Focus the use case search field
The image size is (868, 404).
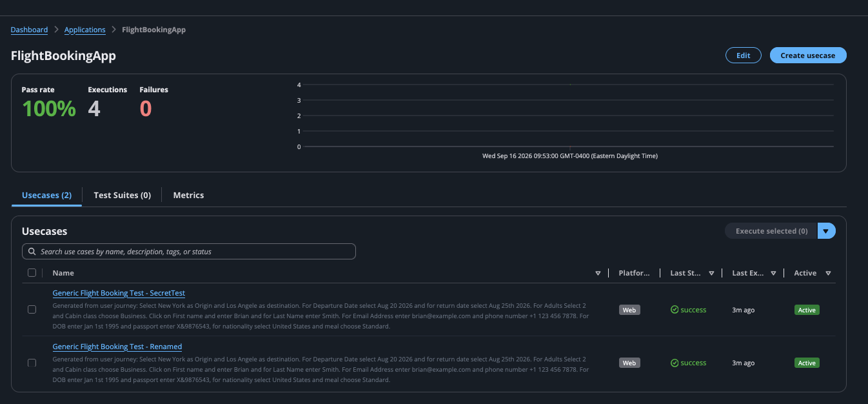coord(189,252)
